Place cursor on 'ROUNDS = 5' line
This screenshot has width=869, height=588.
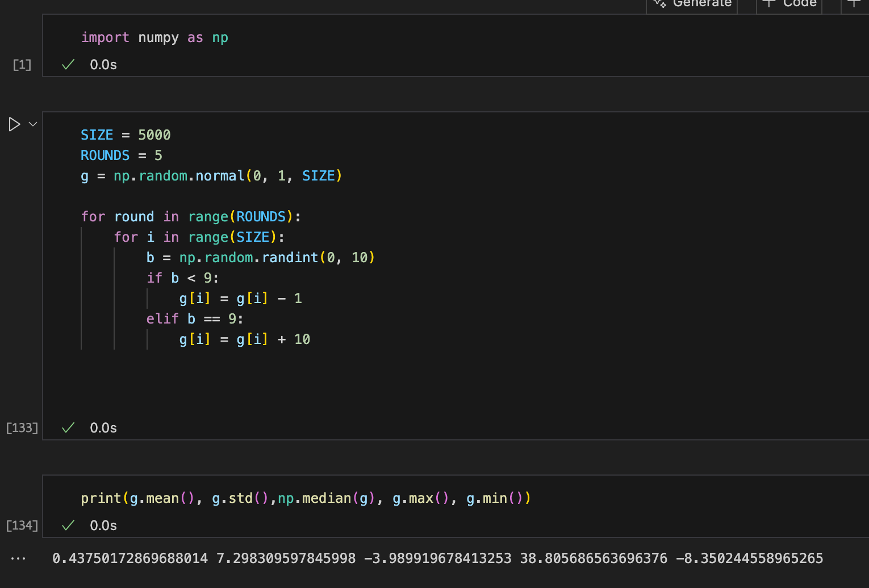click(122, 156)
